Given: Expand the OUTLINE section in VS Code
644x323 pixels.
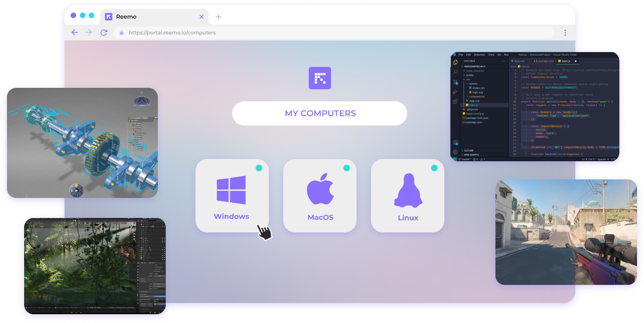Looking at the screenshot, I should pyautogui.click(x=469, y=151).
